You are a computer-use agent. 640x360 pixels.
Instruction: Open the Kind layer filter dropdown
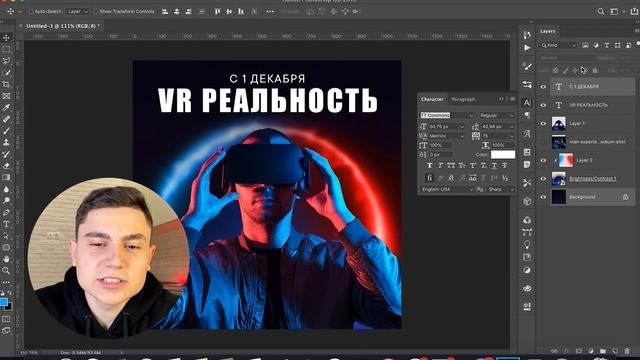click(x=558, y=45)
